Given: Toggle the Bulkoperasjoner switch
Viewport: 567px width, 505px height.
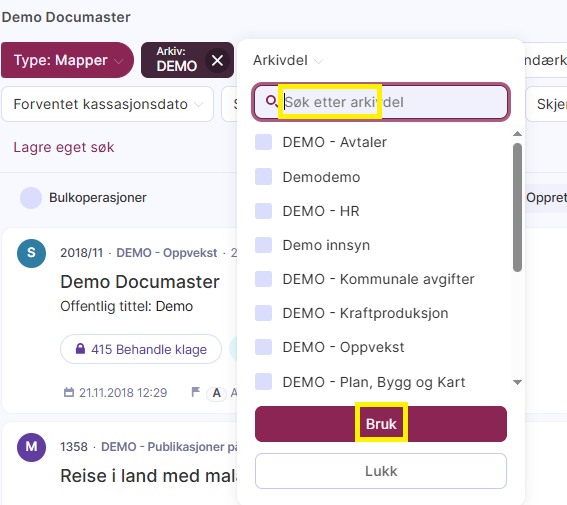Looking at the screenshot, I should [x=31, y=198].
